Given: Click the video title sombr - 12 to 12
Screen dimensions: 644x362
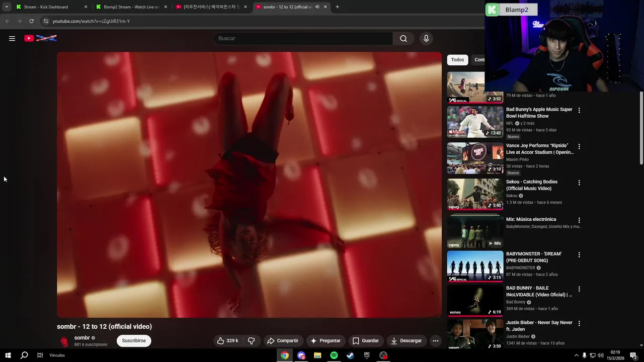Looking at the screenshot, I should tap(104, 326).
